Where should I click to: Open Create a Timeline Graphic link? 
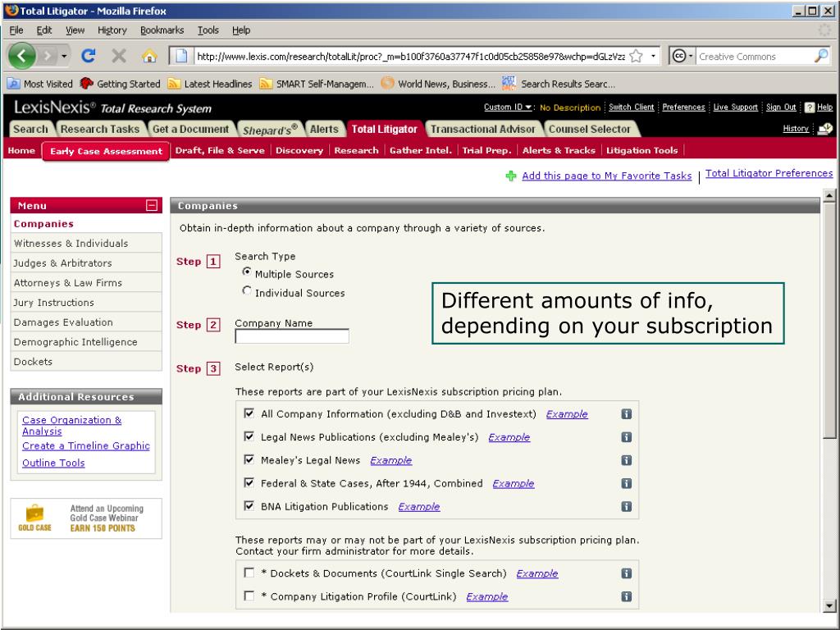pos(85,445)
